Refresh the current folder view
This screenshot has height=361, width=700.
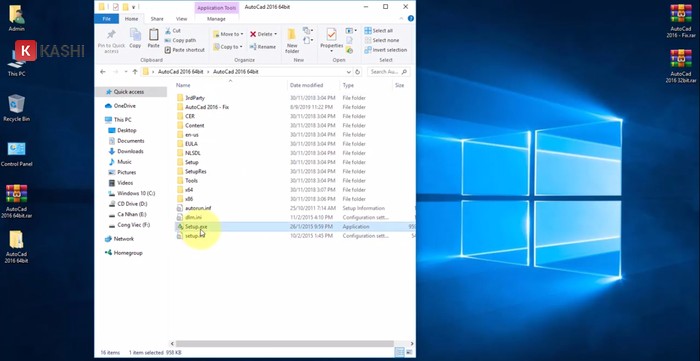[357, 72]
